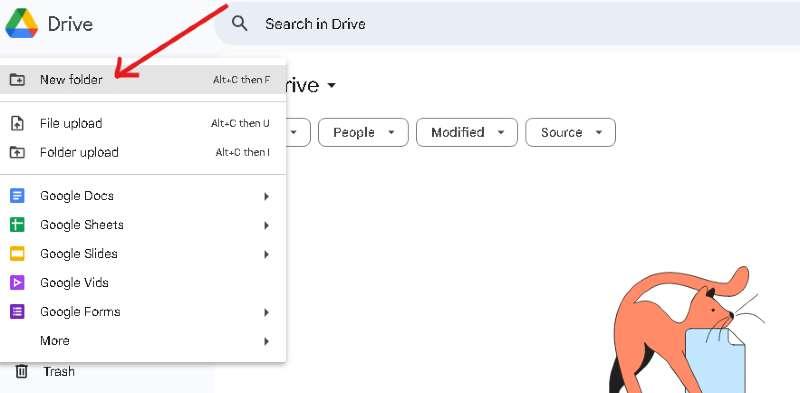Viewport: 800px width, 393px height.
Task: Expand the More submenu arrow
Action: (266, 341)
